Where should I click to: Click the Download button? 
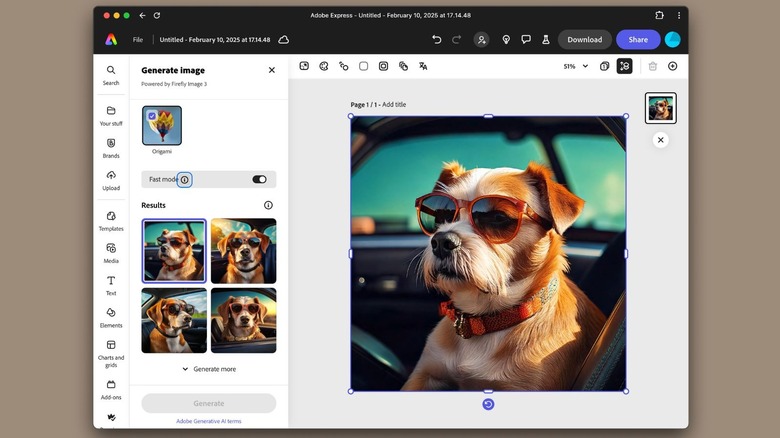[x=584, y=40]
